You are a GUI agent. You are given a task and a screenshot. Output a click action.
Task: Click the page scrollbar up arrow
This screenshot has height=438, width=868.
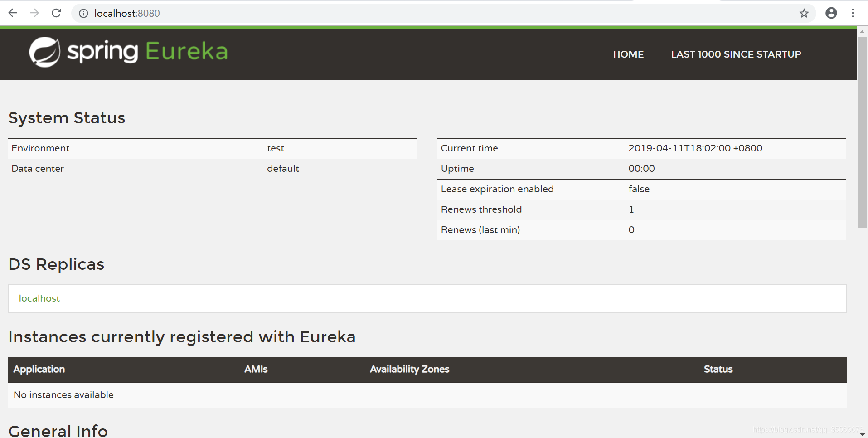tap(862, 32)
